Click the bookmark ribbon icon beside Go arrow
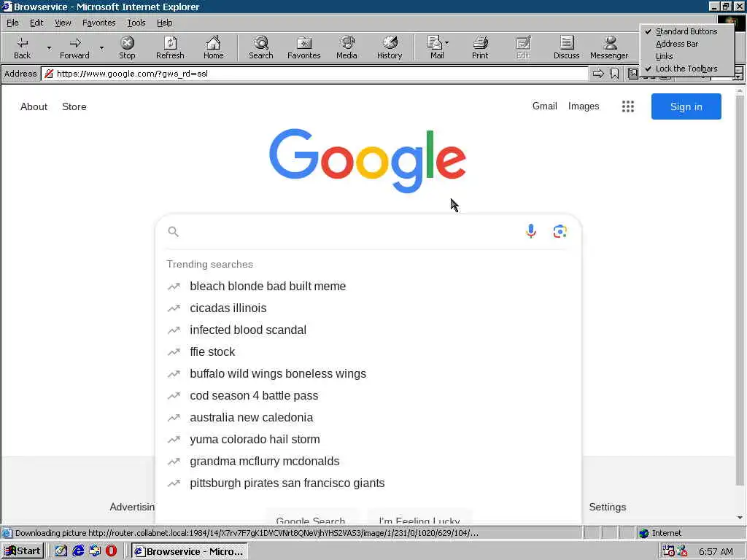The height and width of the screenshot is (560, 747). tap(614, 74)
